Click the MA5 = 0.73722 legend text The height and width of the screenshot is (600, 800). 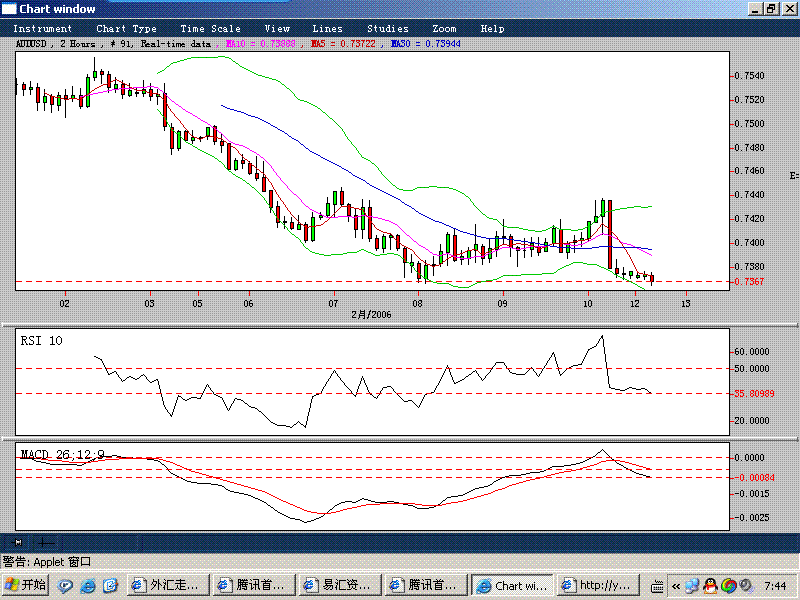[343, 44]
